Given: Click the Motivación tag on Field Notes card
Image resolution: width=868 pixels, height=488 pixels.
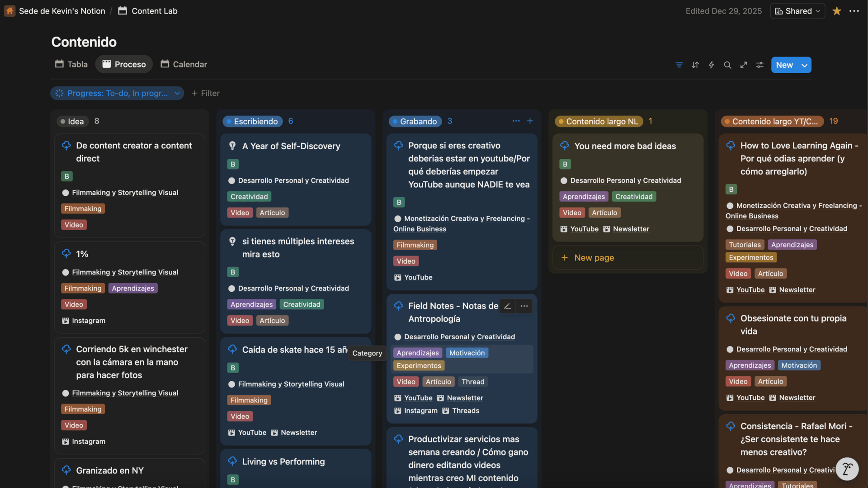Looking at the screenshot, I should tap(467, 353).
